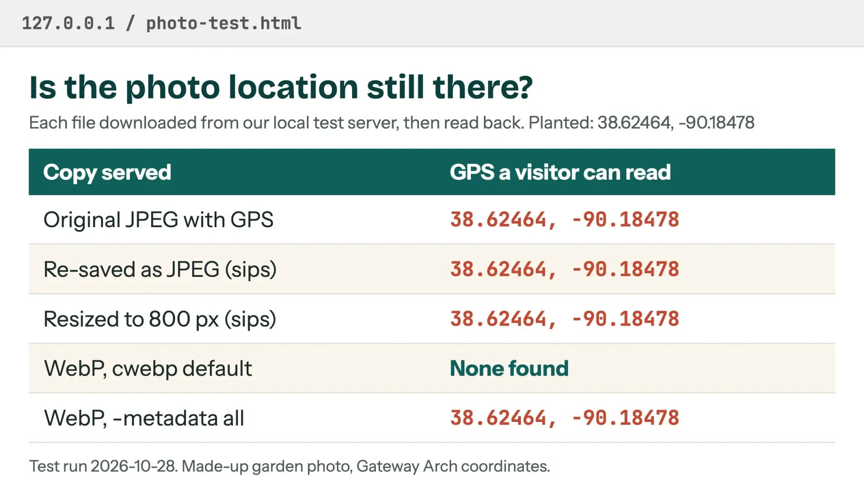Click the 'Copy served' column header
The height and width of the screenshot is (504, 864).
click(x=107, y=172)
